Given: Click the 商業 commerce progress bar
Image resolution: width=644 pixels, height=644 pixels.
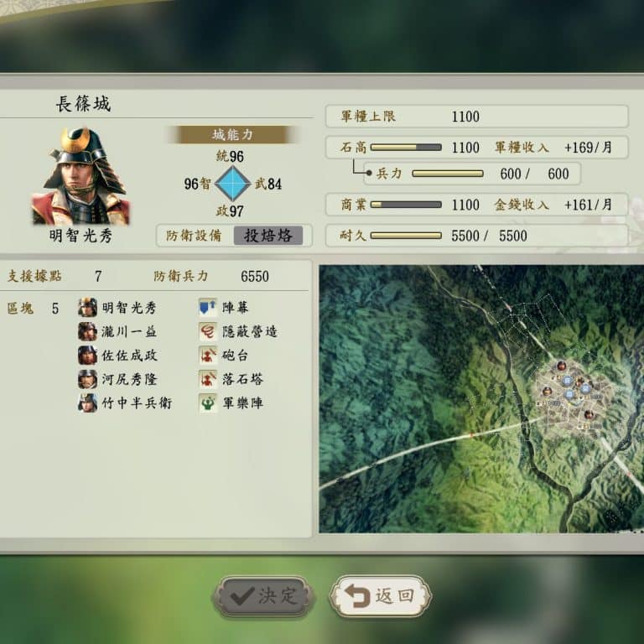Looking at the screenshot, I should (x=406, y=205).
